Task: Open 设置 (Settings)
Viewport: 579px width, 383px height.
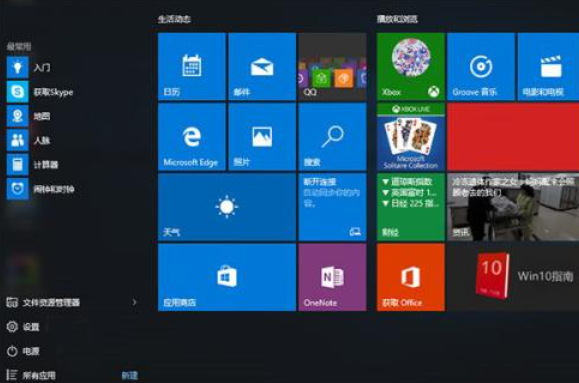Action: pos(23,327)
